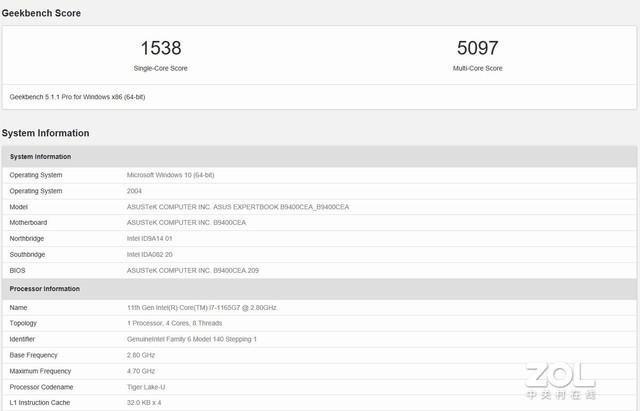Image resolution: width=640 pixels, height=411 pixels.
Task: Click the Name row label
Action: (18, 307)
